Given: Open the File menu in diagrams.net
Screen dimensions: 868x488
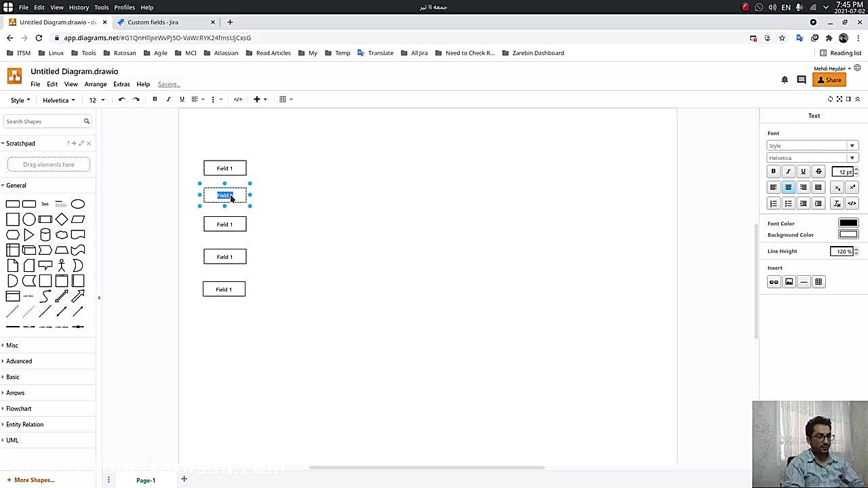Looking at the screenshot, I should click(35, 85).
